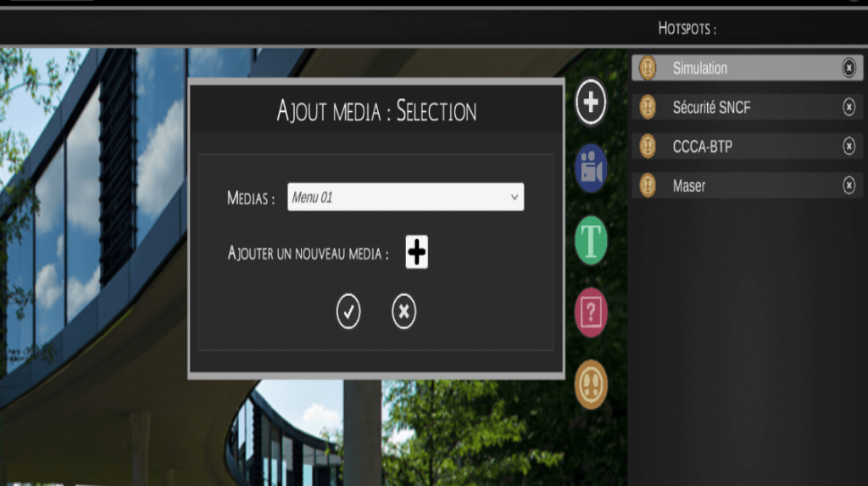
Task: Select the blue video camera media icon
Action: coord(591,168)
